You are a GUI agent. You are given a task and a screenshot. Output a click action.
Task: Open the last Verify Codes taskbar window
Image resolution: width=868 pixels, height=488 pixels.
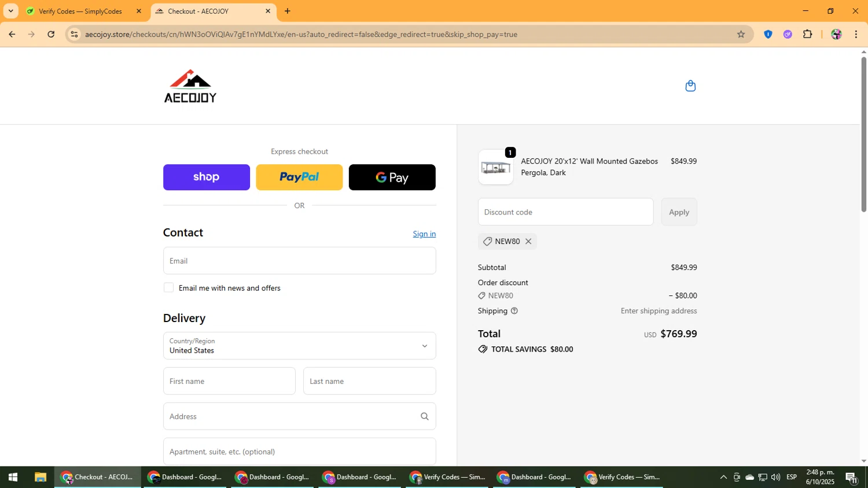coord(622,477)
